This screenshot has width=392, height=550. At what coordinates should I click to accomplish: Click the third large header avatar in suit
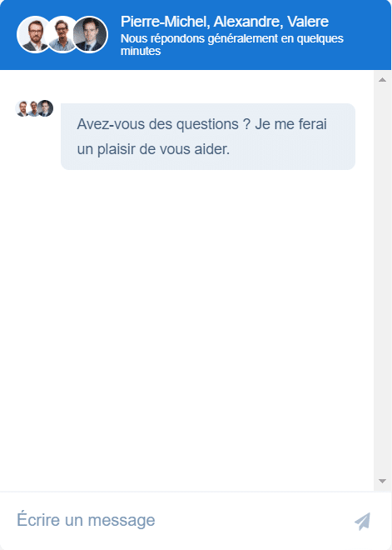click(90, 34)
